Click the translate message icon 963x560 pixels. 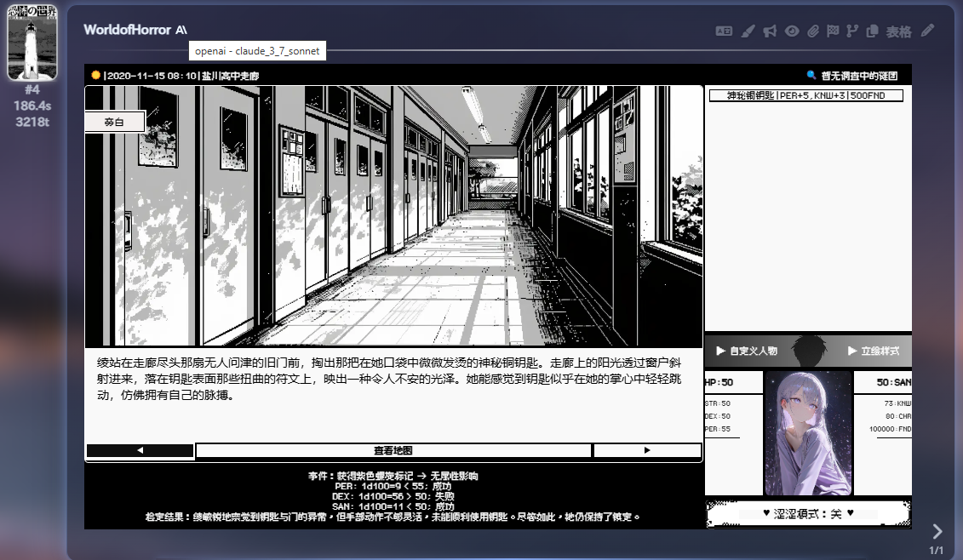point(724,31)
